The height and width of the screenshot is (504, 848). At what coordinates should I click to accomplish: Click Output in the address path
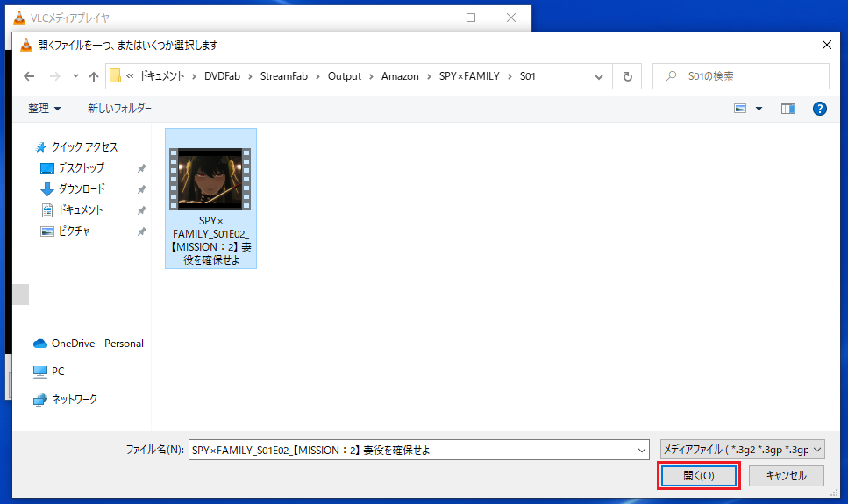tap(345, 76)
